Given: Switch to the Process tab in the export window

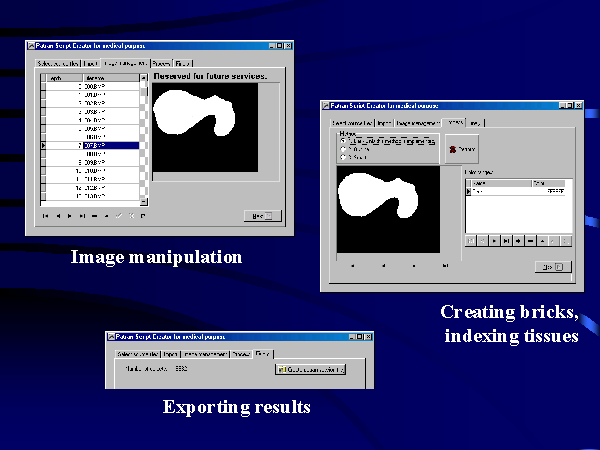Looking at the screenshot, I should click(x=239, y=353).
